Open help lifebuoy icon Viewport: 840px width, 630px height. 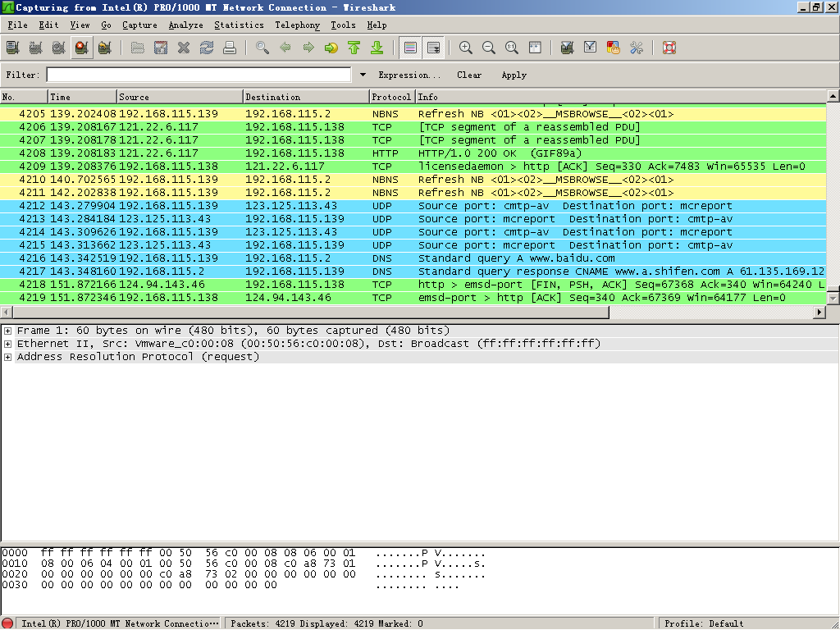pos(669,48)
